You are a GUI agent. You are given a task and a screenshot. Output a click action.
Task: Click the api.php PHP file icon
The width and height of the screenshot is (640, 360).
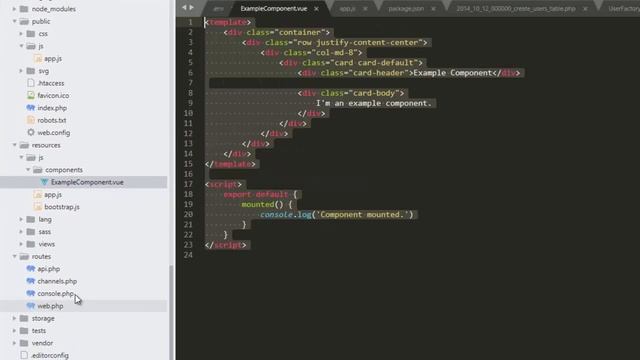point(31,269)
